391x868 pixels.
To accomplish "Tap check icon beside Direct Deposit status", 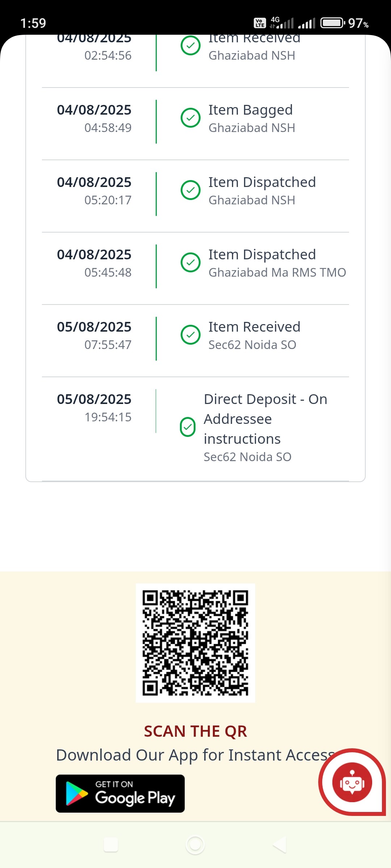I will click(x=188, y=427).
